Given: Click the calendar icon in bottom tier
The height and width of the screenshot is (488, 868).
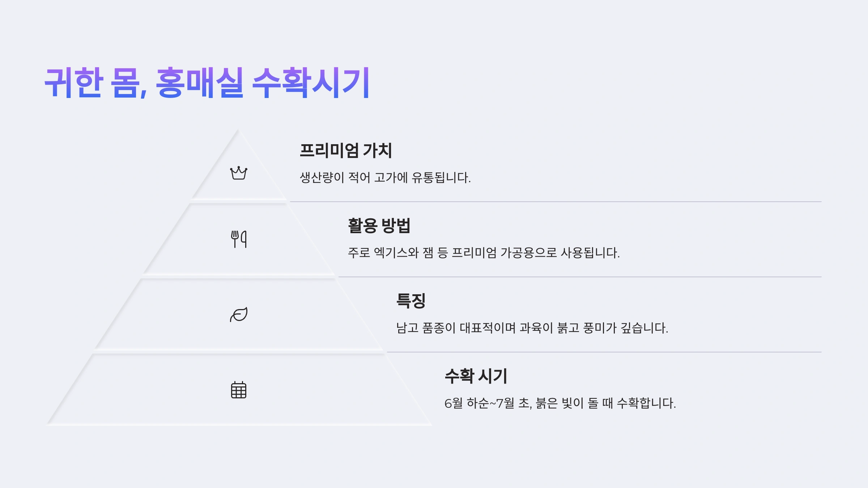Looking at the screenshot, I should 239,390.
